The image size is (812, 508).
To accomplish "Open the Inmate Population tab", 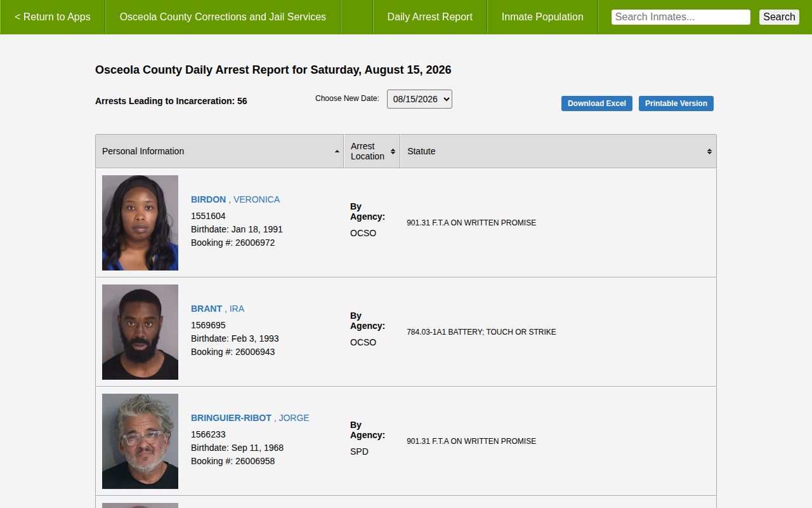I will point(542,17).
